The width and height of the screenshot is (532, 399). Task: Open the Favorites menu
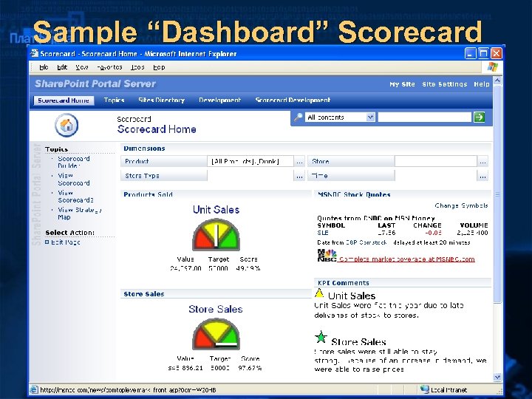coord(109,67)
